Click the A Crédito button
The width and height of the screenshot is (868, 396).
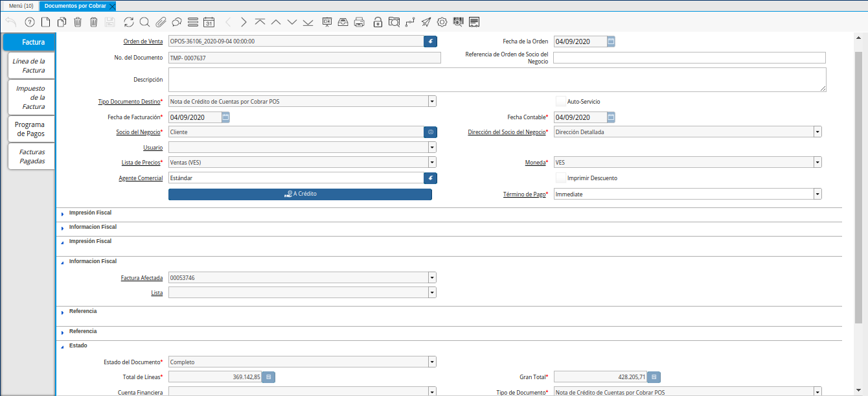300,194
